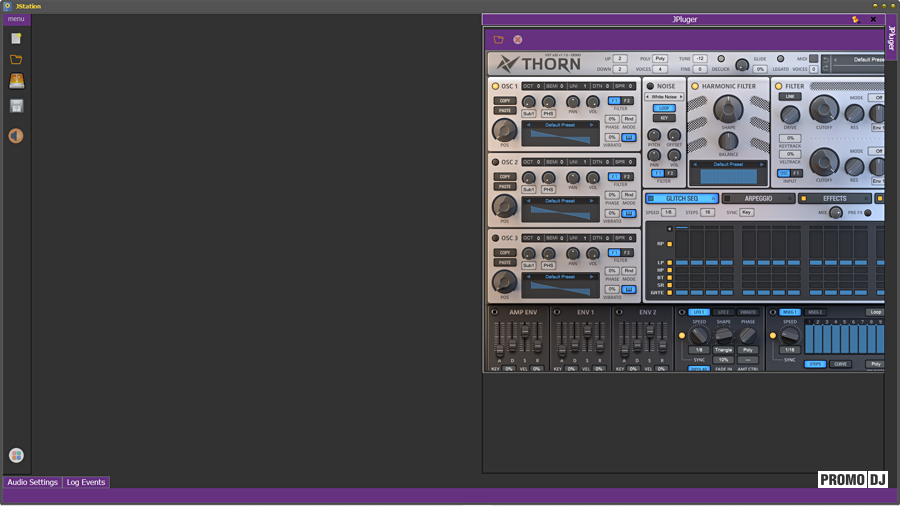Open Audio Settings
The width and height of the screenshot is (900, 506).
tap(33, 482)
